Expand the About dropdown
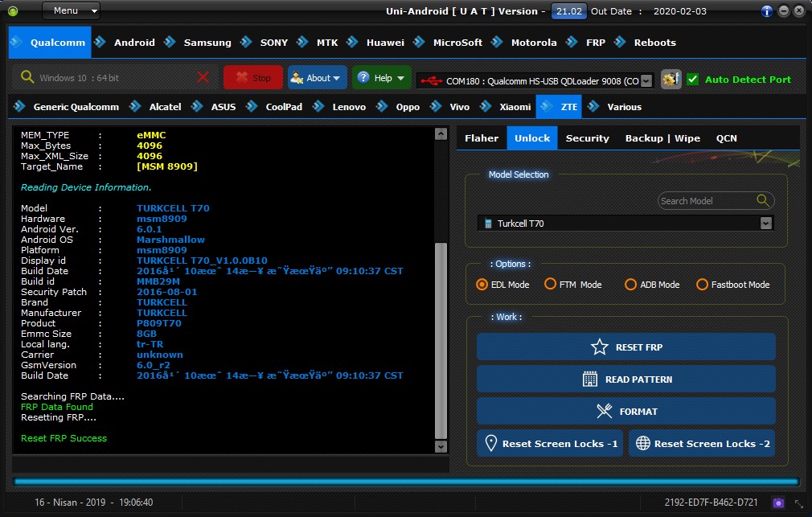Image resolution: width=812 pixels, height=517 pixels. (x=337, y=78)
